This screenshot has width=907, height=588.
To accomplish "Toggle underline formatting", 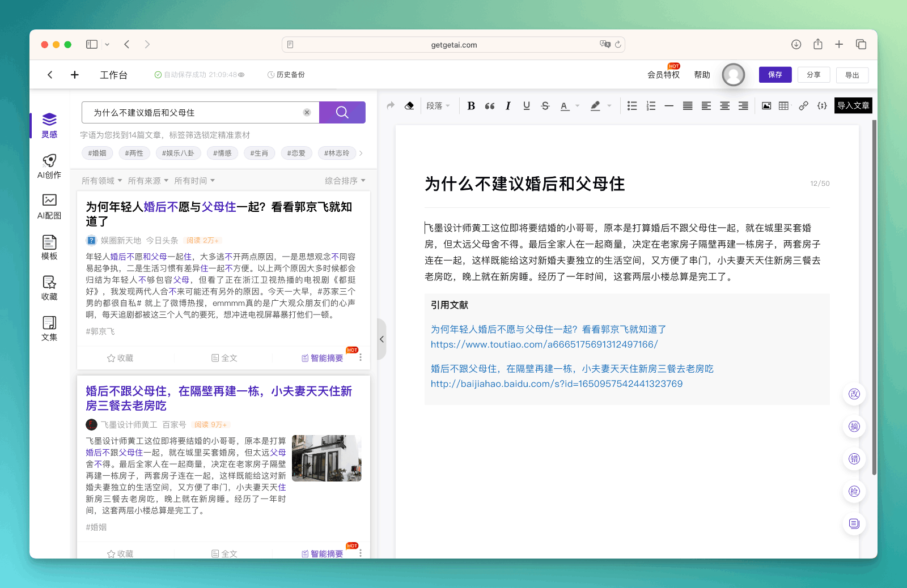I will 527,106.
